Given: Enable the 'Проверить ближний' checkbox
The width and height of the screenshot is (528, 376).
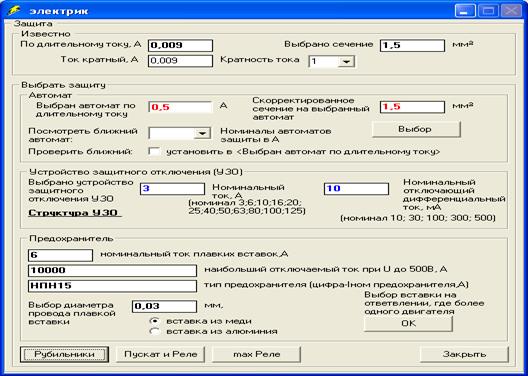Looking at the screenshot, I should point(154,151).
